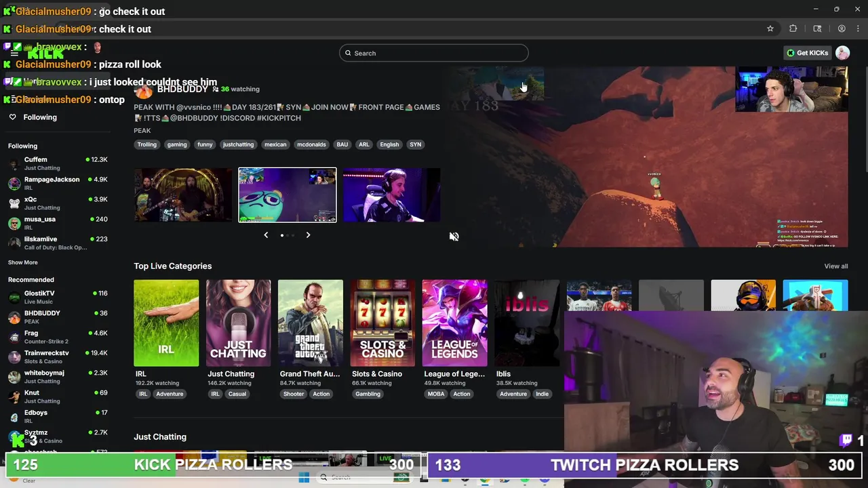Open the Chrome profile icon
The height and width of the screenshot is (488, 868).
coord(842,28)
